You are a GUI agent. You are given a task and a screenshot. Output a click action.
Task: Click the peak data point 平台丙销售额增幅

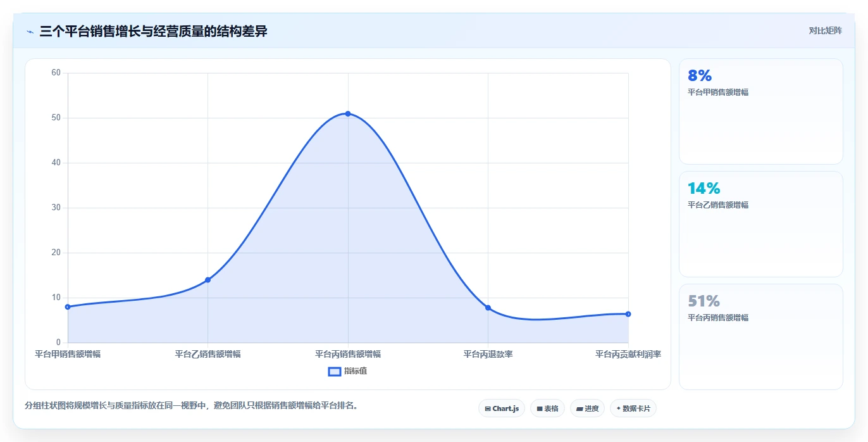[348, 113]
